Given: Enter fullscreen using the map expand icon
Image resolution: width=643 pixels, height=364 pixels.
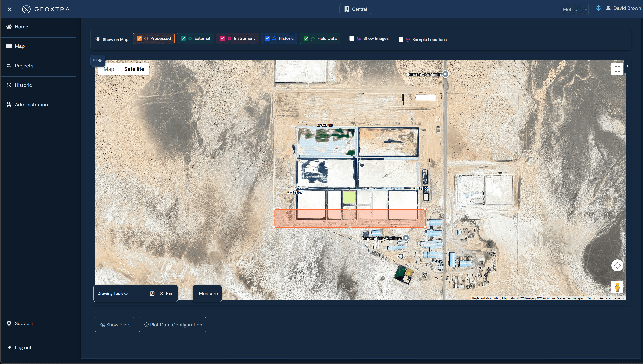Looking at the screenshot, I should tap(617, 69).
